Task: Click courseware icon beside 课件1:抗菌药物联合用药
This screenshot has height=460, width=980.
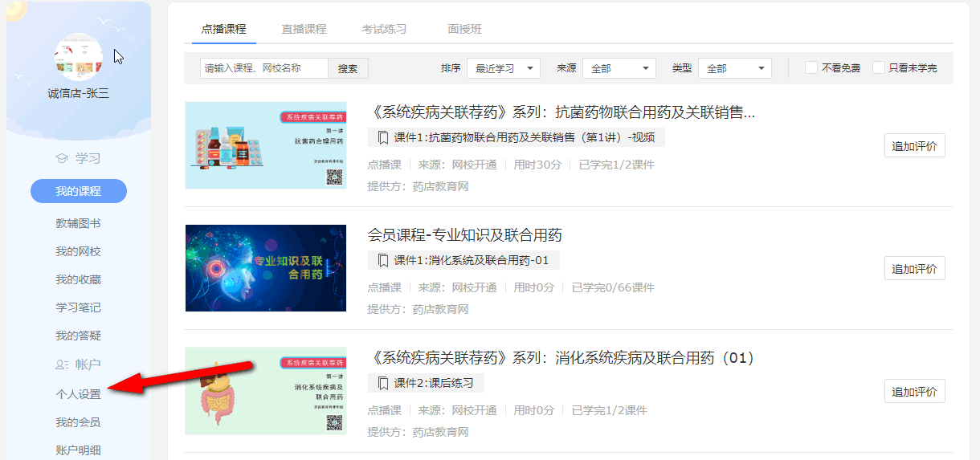Action: pos(383,138)
